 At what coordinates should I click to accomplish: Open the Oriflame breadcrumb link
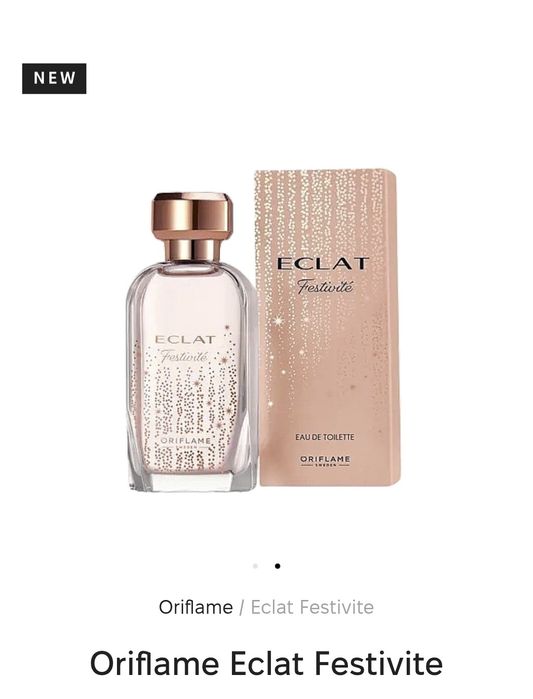[196, 607]
